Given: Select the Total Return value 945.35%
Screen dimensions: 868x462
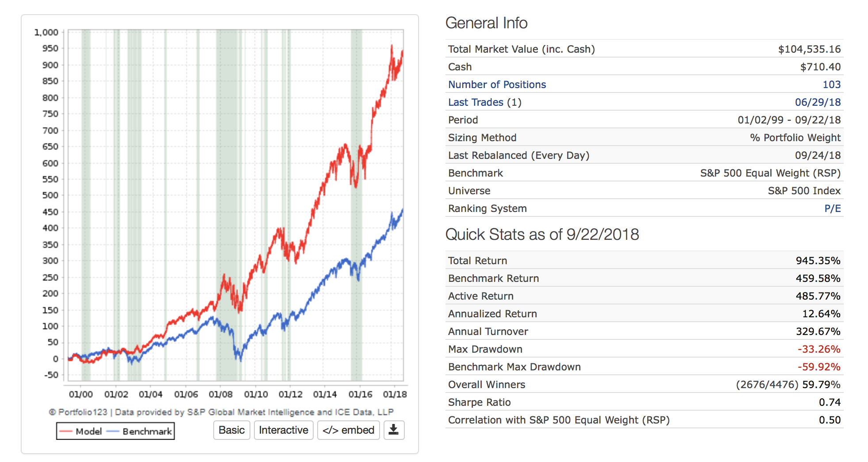Looking at the screenshot, I should click(818, 261).
